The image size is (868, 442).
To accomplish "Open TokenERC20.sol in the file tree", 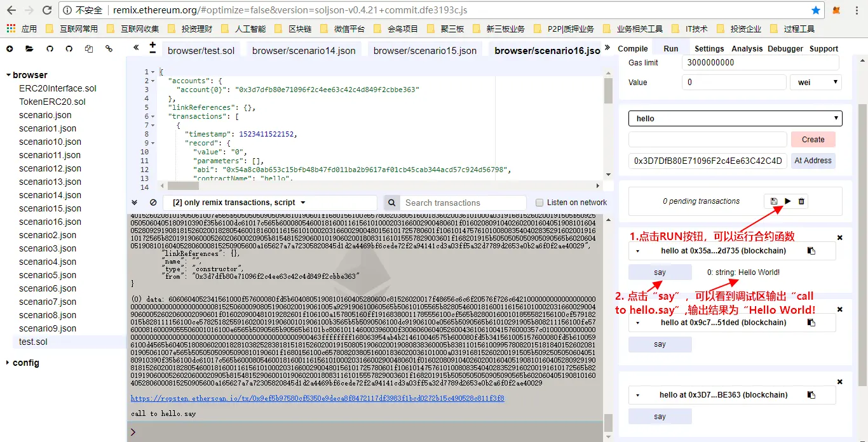I will click(x=52, y=102).
